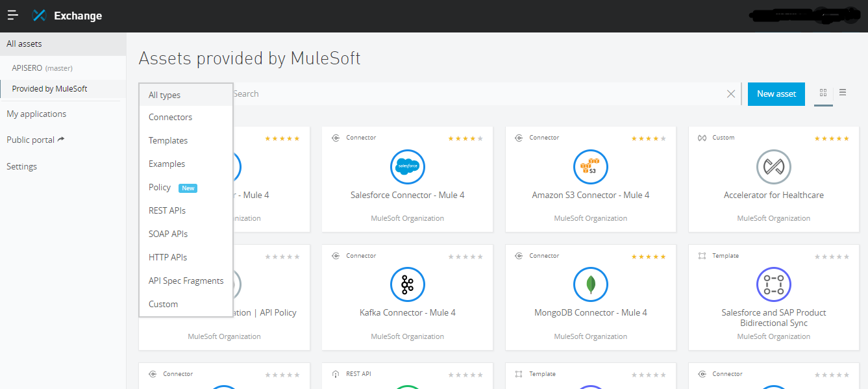Screen dimensions: 868x389
Task: Click star rating on Salesforce SAP template card
Action: tap(832, 257)
